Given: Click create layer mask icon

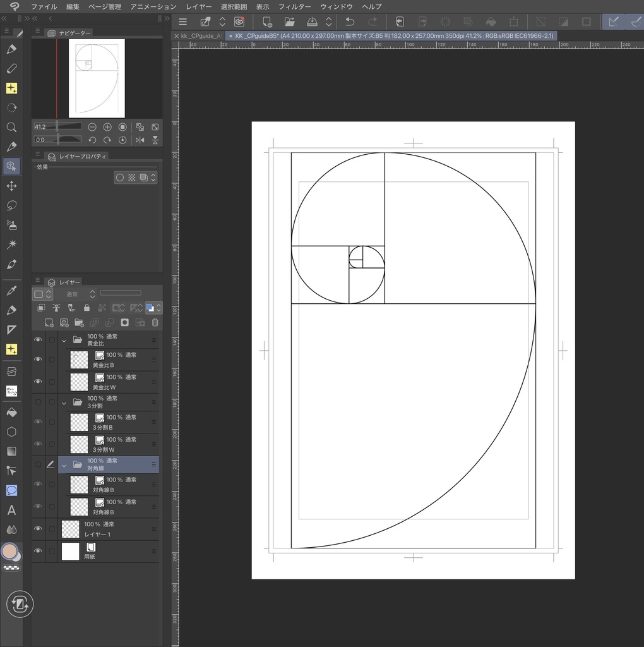Looking at the screenshot, I should click(125, 323).
